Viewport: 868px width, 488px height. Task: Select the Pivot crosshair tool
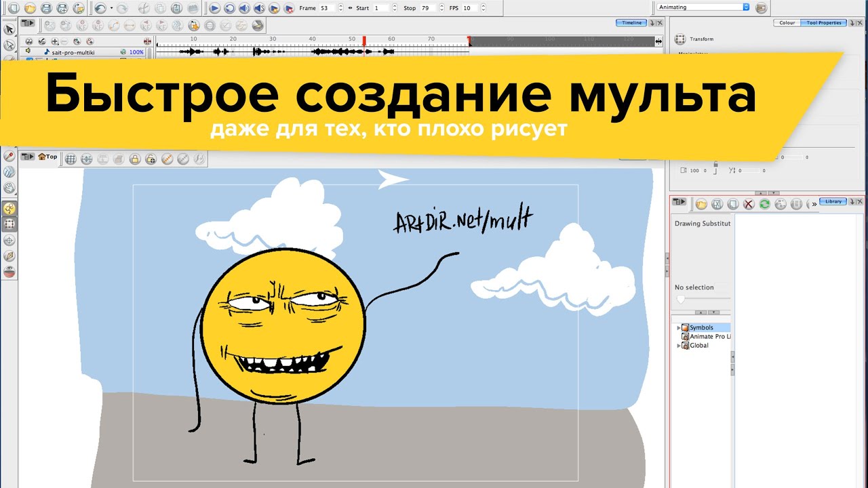pos(9,241)
